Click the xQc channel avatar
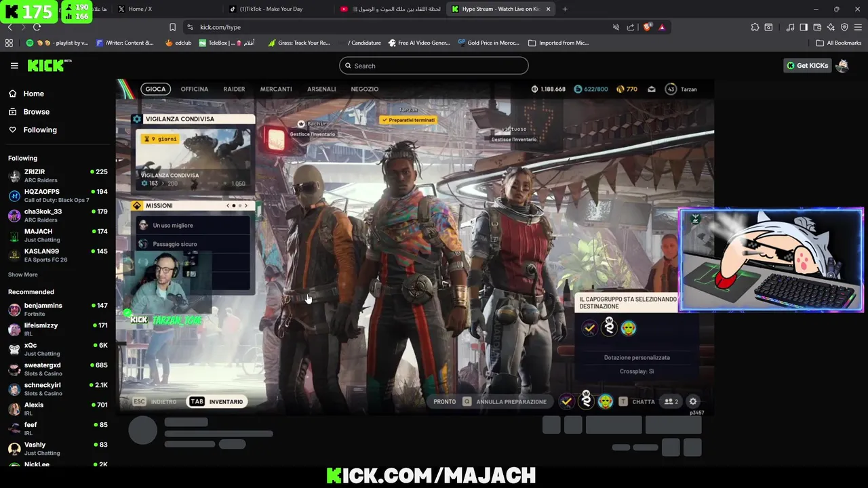Image resolution: width=868 pixels, height=488 pixels. click(14, 349)
